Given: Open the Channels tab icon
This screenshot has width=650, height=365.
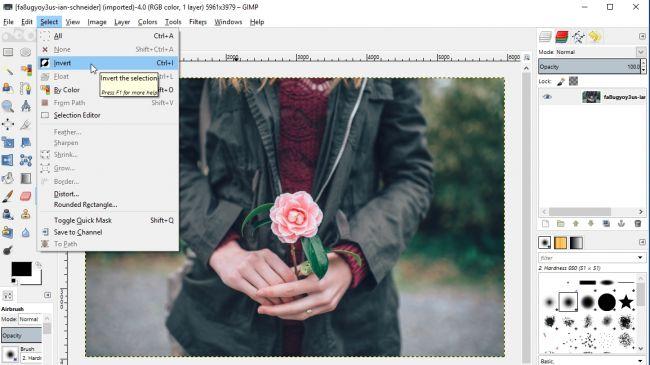Looking at the screenshot, I should pos(562,37).
